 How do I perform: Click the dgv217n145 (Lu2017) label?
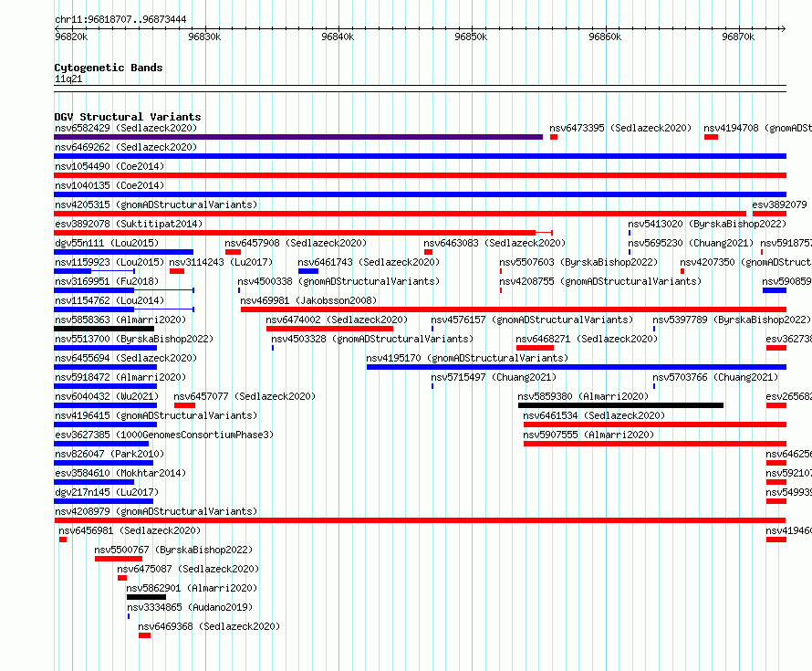tap(107, 492)
